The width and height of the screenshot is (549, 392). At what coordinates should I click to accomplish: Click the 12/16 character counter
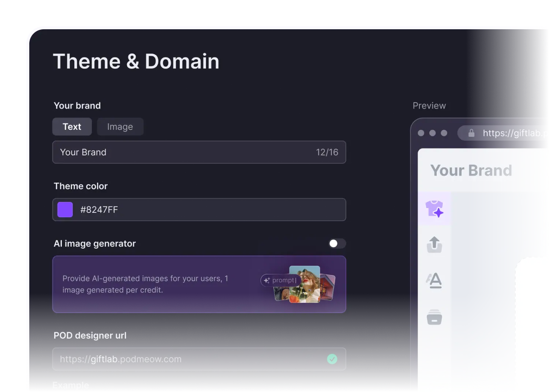pos(327,152)
